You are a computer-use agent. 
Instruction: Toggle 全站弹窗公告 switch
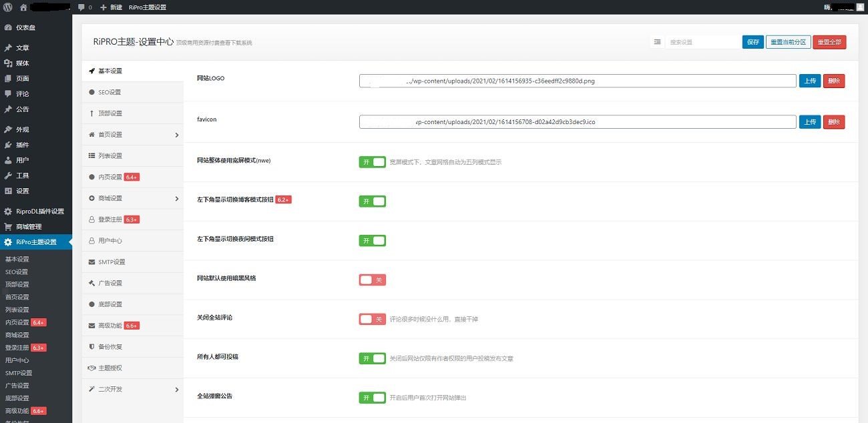coord(373,398)
